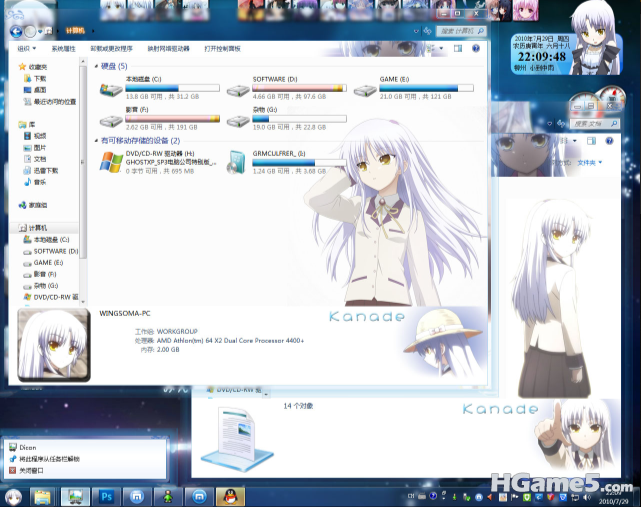Click the QQ penguin taskbar icon
The width and height of the screenshot is (641, 507).
coord(231,495)
